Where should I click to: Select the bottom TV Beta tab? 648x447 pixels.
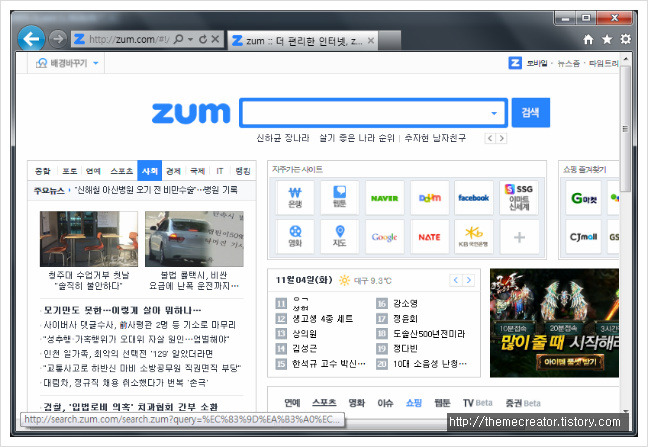pos(478,402)
